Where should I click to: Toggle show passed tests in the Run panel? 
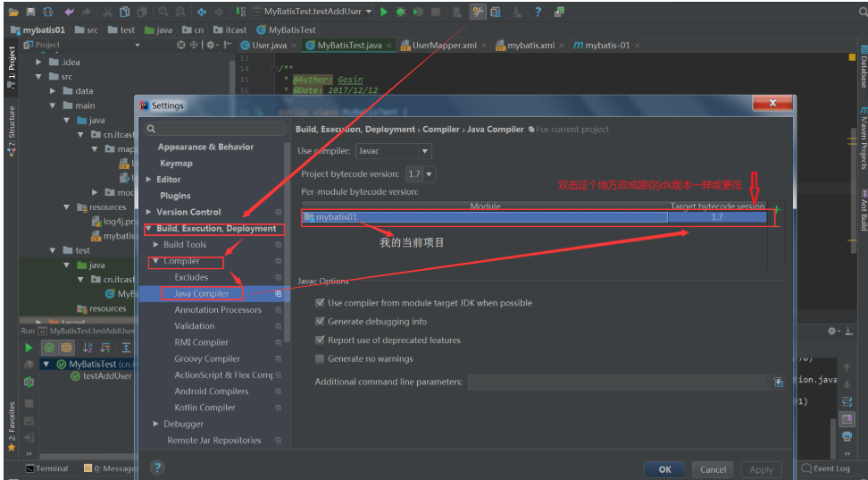click(x=49, y=348)
